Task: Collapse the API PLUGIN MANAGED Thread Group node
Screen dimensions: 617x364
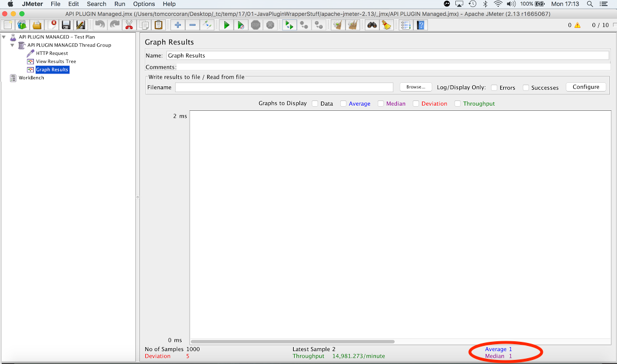Action: pyautogui.click(x=12, y=45)
